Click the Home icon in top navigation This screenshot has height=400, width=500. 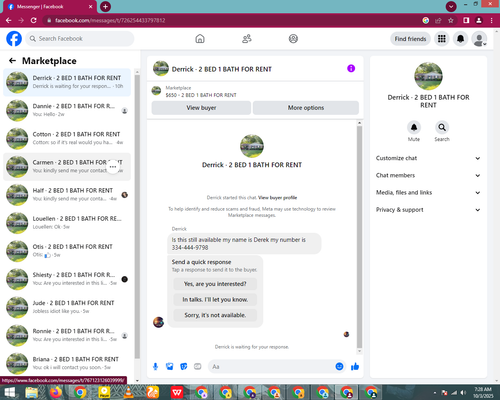[x=200, y=39]
